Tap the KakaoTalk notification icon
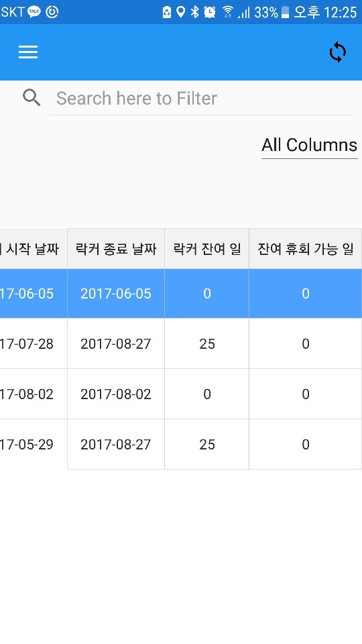Viewport: 362px width, 644px height. (34, 12)
